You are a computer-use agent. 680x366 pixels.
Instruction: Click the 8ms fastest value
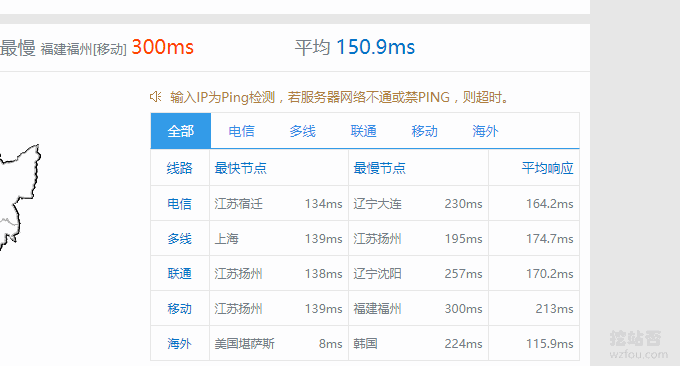point(330,344)
